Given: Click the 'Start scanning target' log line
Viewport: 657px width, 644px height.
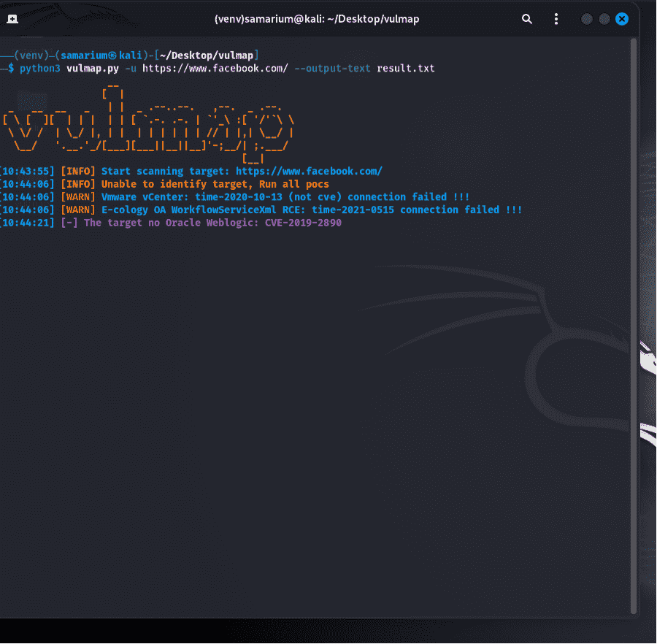Looking at the screenshot, I should pos(191,172).
